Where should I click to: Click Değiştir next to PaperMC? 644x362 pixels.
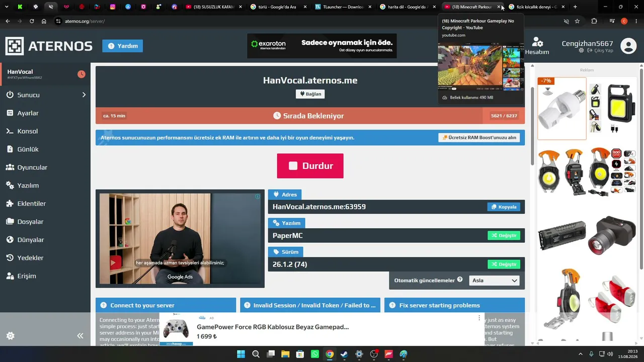(504, 235)
